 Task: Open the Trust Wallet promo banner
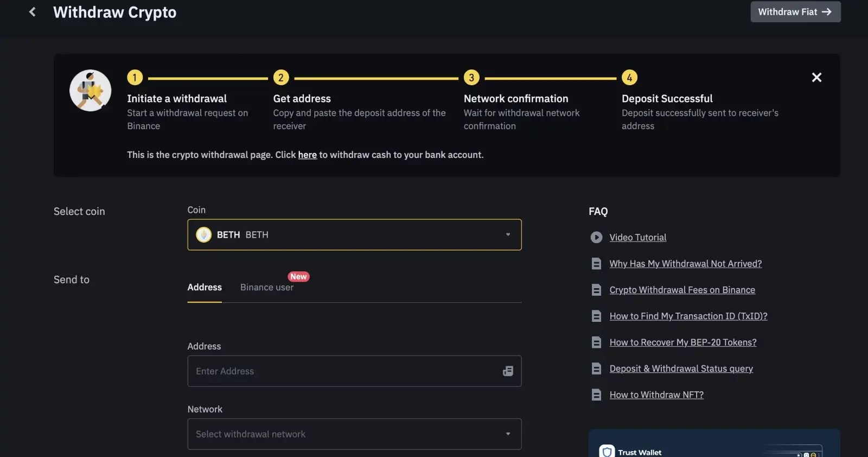pyautogui.click(x=714, y=443)
